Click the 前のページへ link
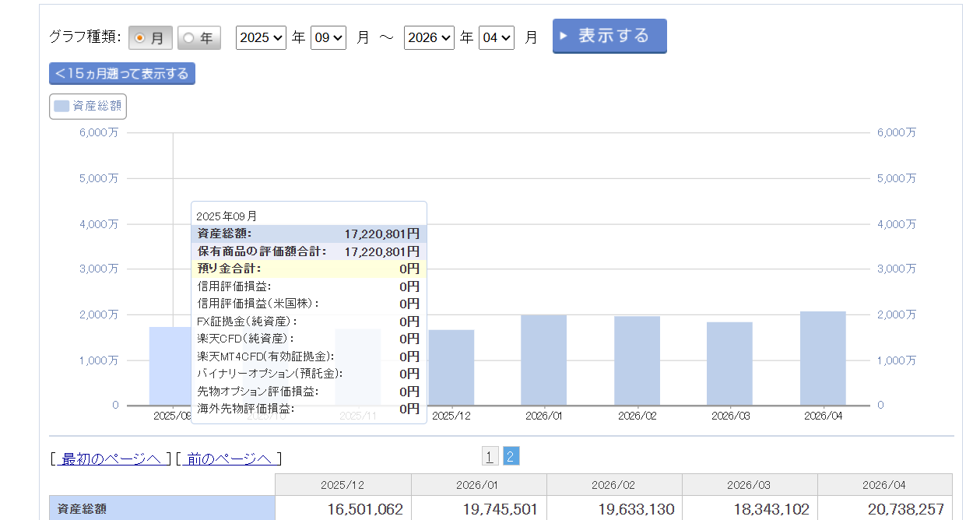980x520 pixels. [229, 459]
